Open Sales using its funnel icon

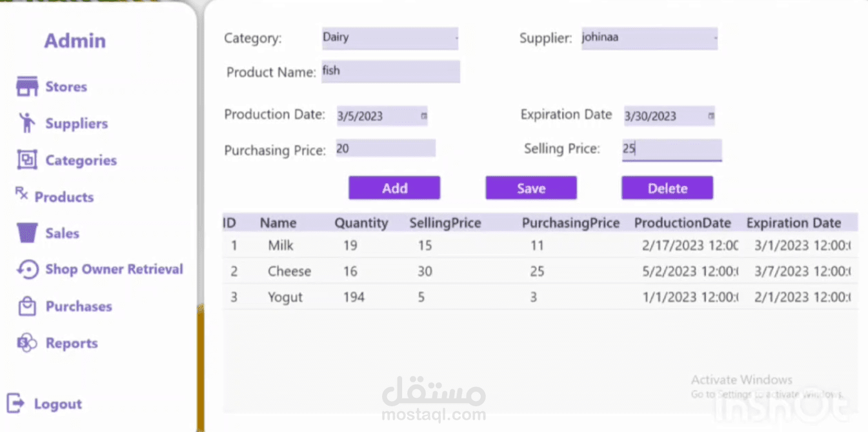pyautogui.click(x=26, y=233)
